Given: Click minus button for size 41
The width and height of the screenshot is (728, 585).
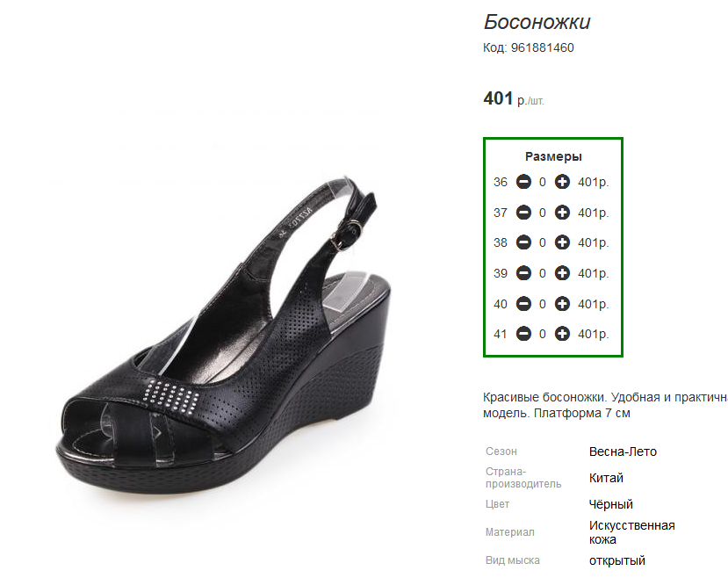Looking at the screenshot, I should (523, 334).
